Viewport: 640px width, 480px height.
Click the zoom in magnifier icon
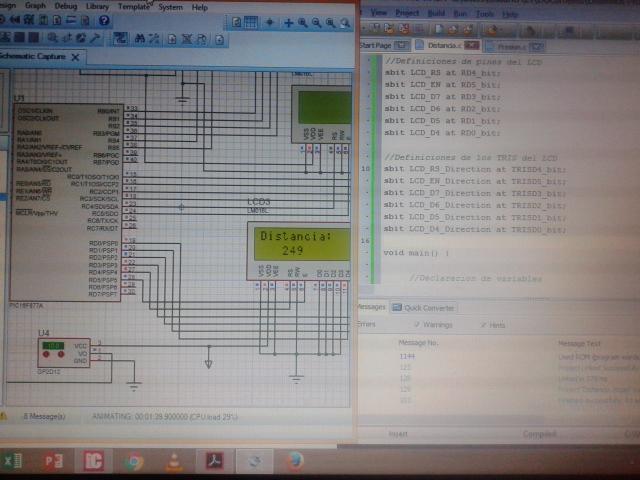(303, 23)
